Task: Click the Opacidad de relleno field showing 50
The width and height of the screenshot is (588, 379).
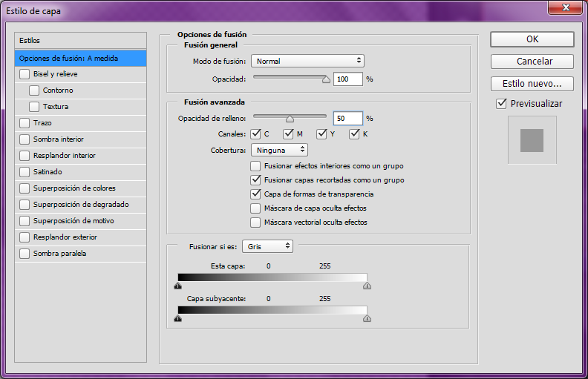Action: [x=348, y=119]
